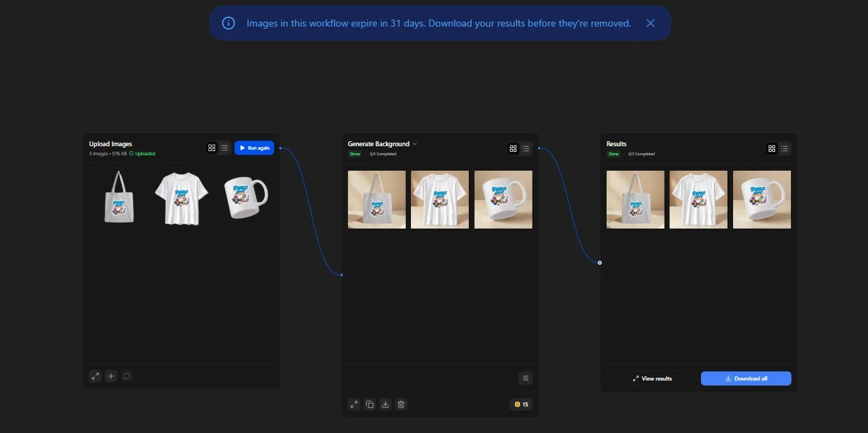Click the Generate Background output connector dot

point(539,148)
